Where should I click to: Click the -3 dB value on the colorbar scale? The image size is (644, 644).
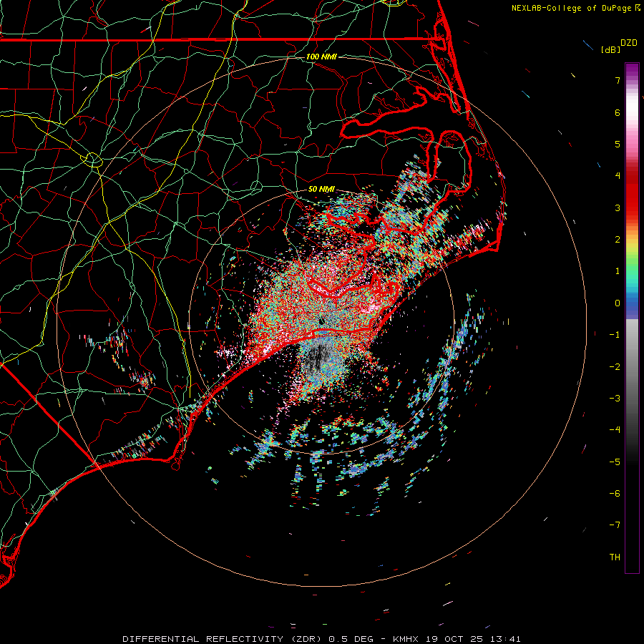coord(615,399)
